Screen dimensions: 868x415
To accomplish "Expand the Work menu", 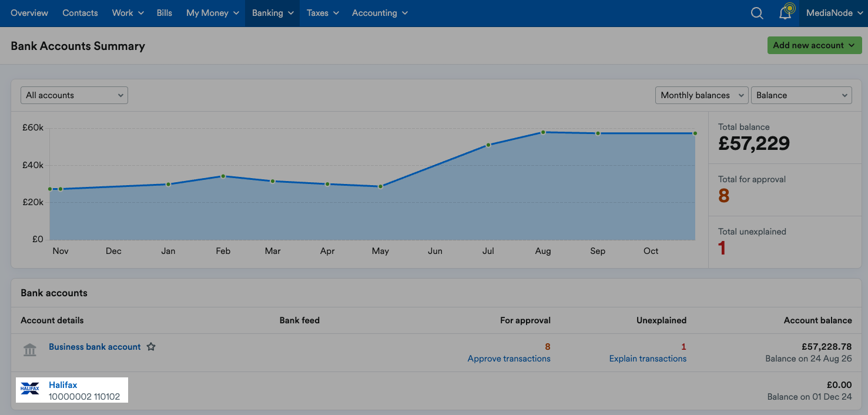I will [128, 13].
